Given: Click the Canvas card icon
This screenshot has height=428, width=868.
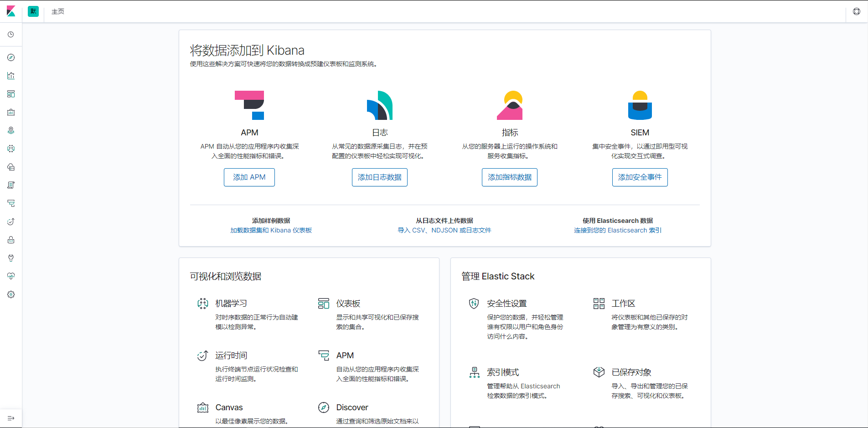Looking at the screenshot, I should coord(203,407).
